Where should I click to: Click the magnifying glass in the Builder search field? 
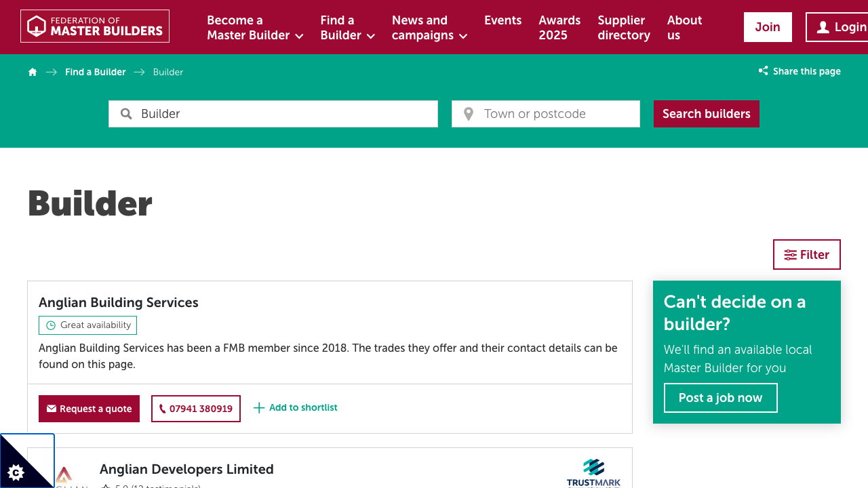(126, 114)
